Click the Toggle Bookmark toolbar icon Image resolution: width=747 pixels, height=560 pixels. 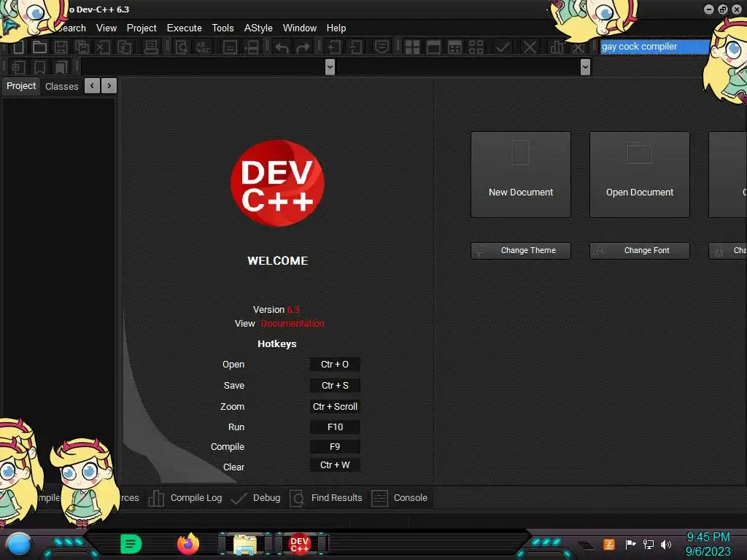click(x=39, y=67)
